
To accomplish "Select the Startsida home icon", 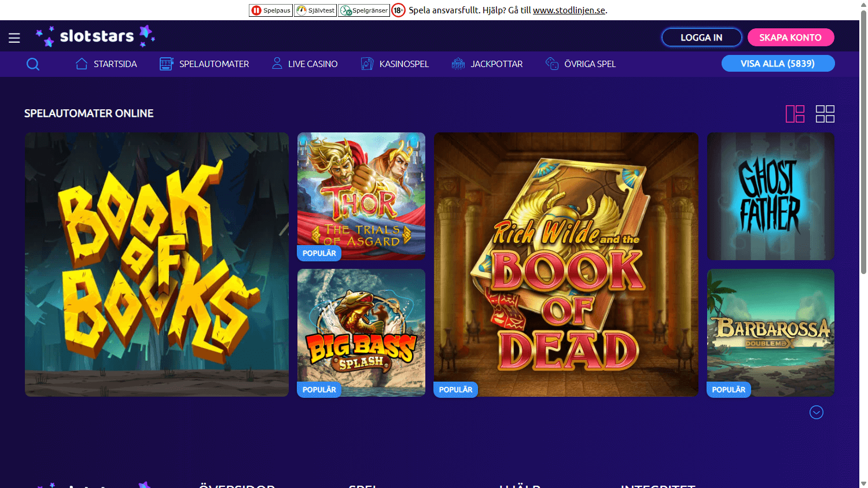I will pos(81,64).
